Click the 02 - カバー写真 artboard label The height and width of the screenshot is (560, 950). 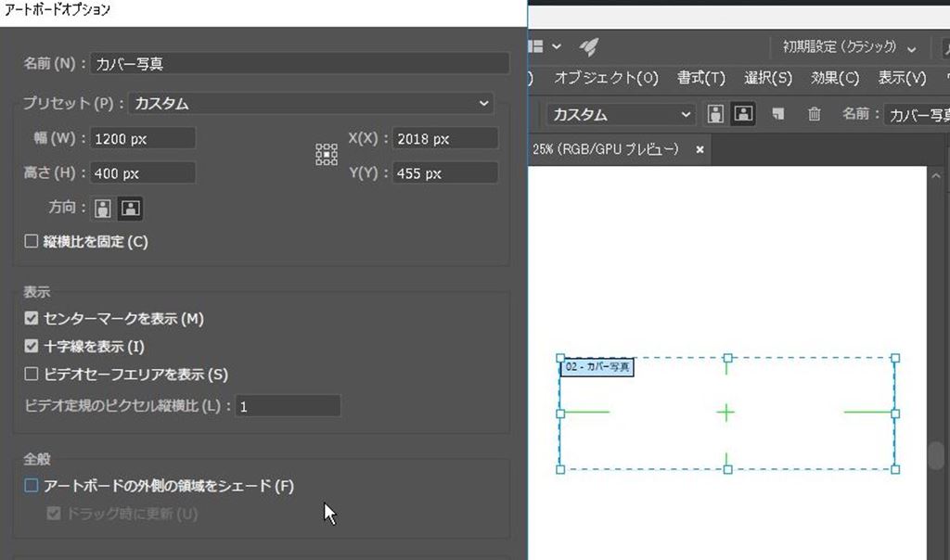pyautogui.click(x=597, y=367)
